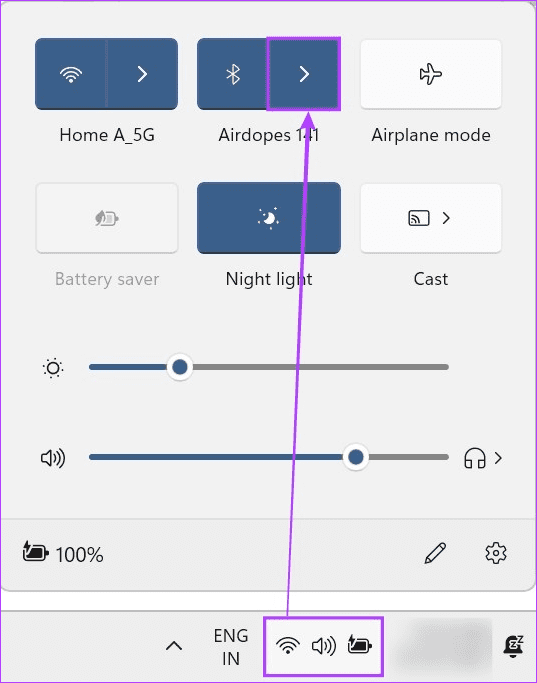
Task: Open battery settings at 100%
Action: [64, 554]
